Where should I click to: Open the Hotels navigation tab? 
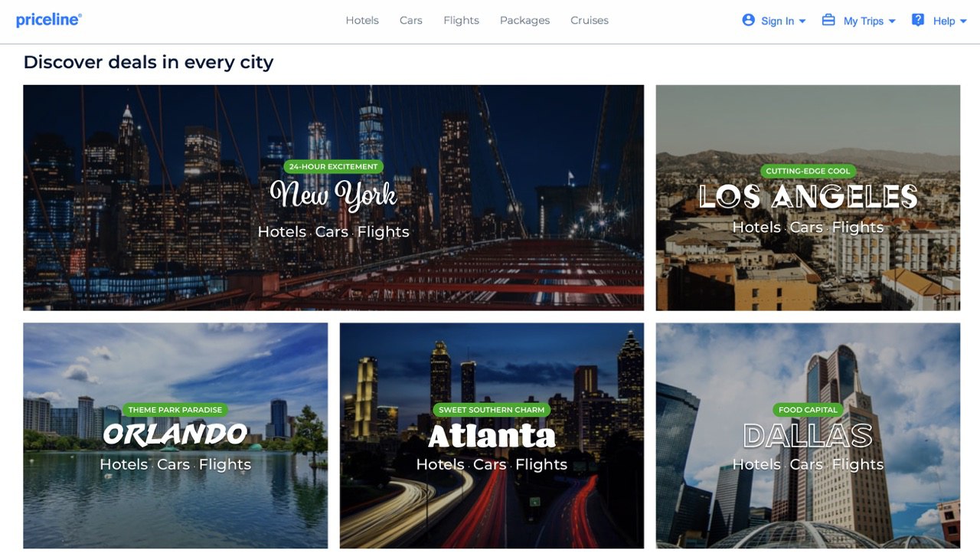(362, 21)
